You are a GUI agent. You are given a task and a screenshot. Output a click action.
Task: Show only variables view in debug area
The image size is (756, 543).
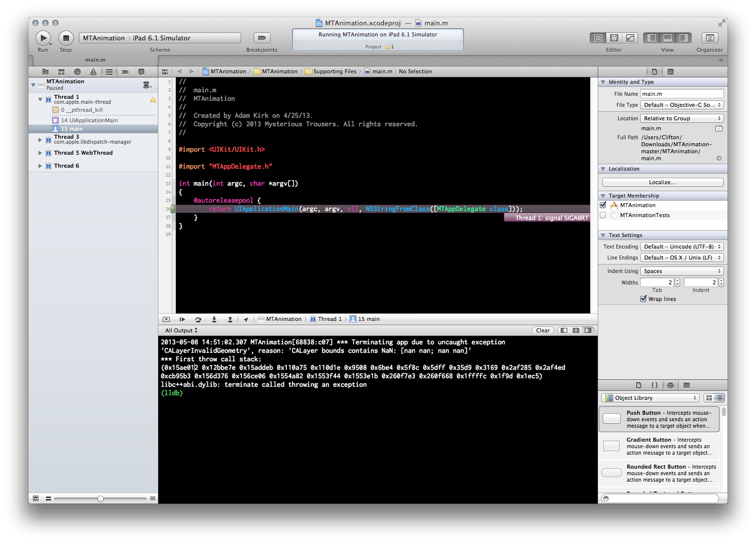pos(564,330)
